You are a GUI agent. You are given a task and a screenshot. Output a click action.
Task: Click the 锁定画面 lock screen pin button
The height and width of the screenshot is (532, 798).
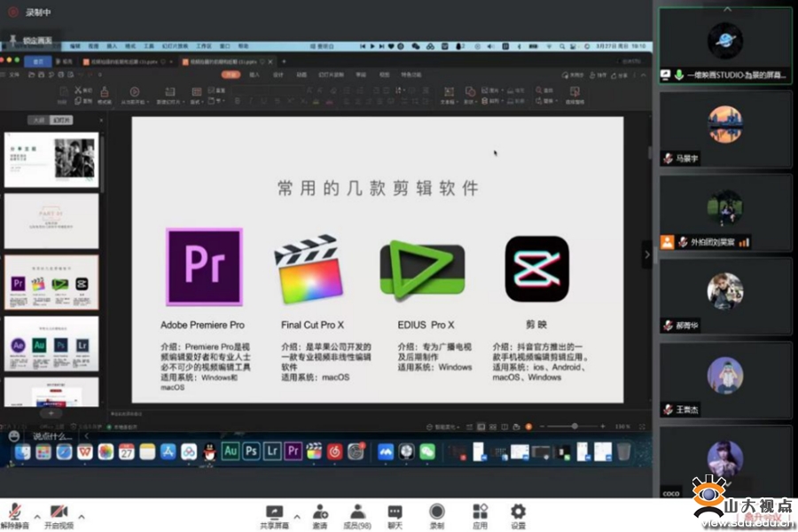click(x=32, y=40)
